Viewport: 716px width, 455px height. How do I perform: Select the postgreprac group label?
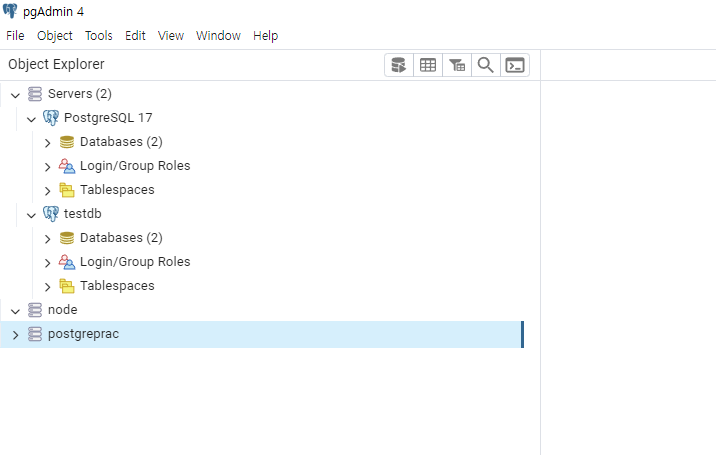[84, 334]
